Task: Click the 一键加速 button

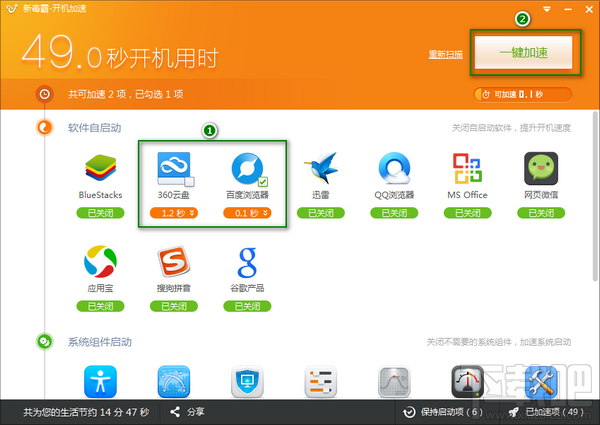Action: 523,52
